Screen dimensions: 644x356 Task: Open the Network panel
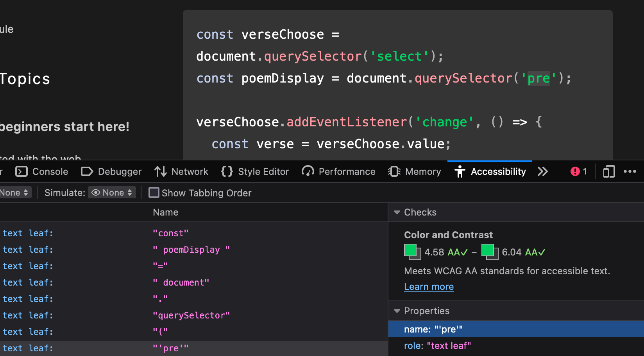(x=181, y=171)
